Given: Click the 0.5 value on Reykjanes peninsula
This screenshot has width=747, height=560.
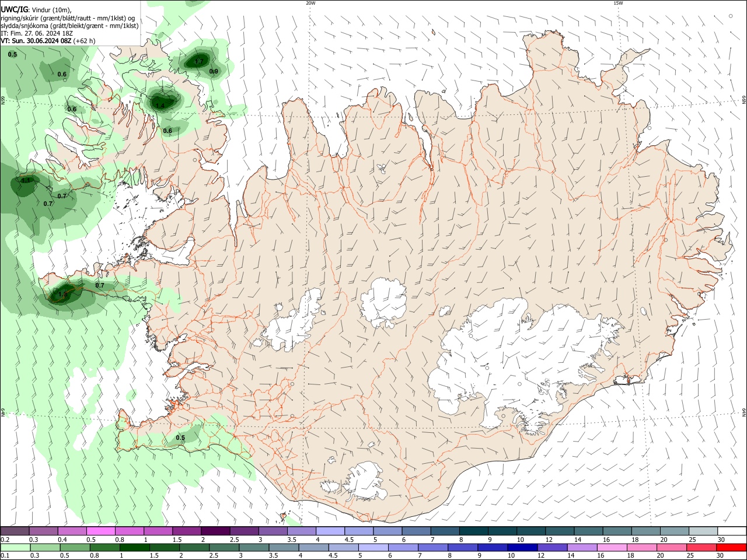Looking at the screenshot, I should coord(180,437).
